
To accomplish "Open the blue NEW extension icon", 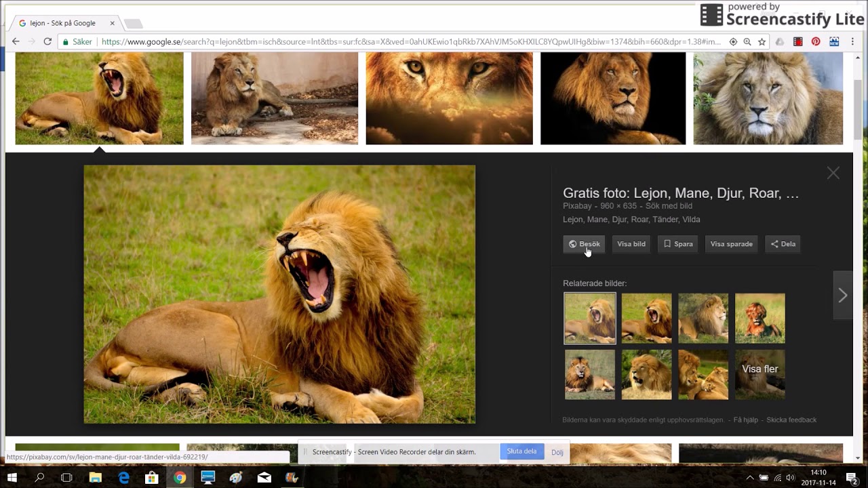I will pyautogui.click(x=834, y=41).
